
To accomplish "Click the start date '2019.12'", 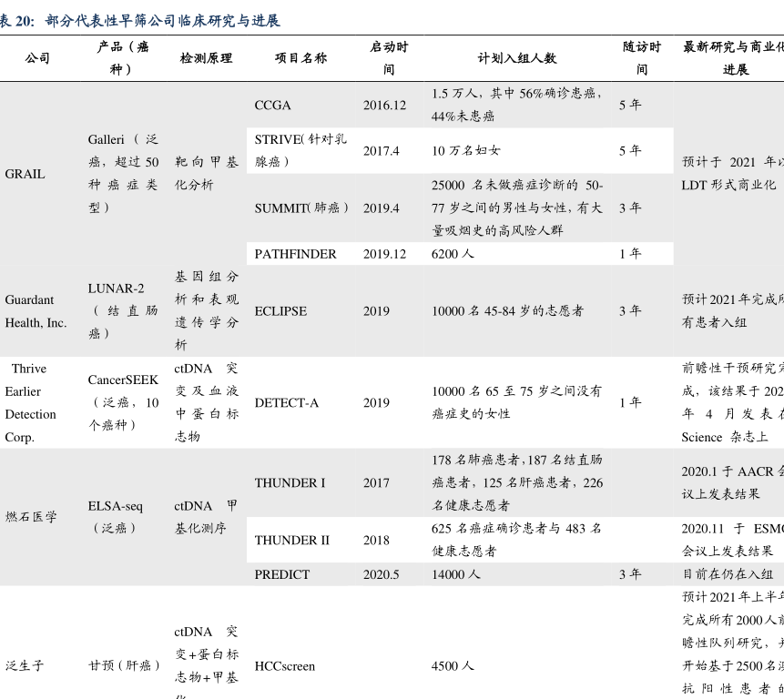I will point(384,254).
